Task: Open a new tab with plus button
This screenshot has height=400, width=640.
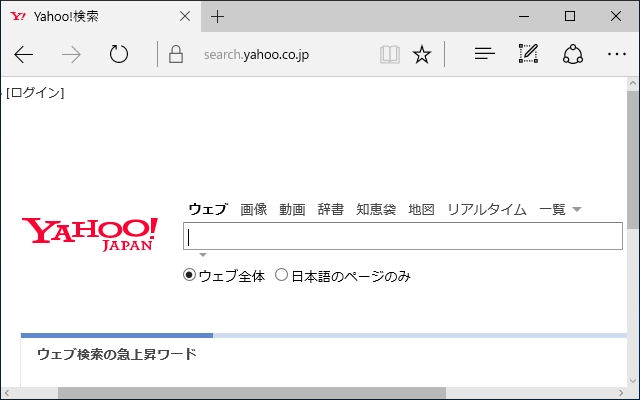Action: tap(218, 16)
